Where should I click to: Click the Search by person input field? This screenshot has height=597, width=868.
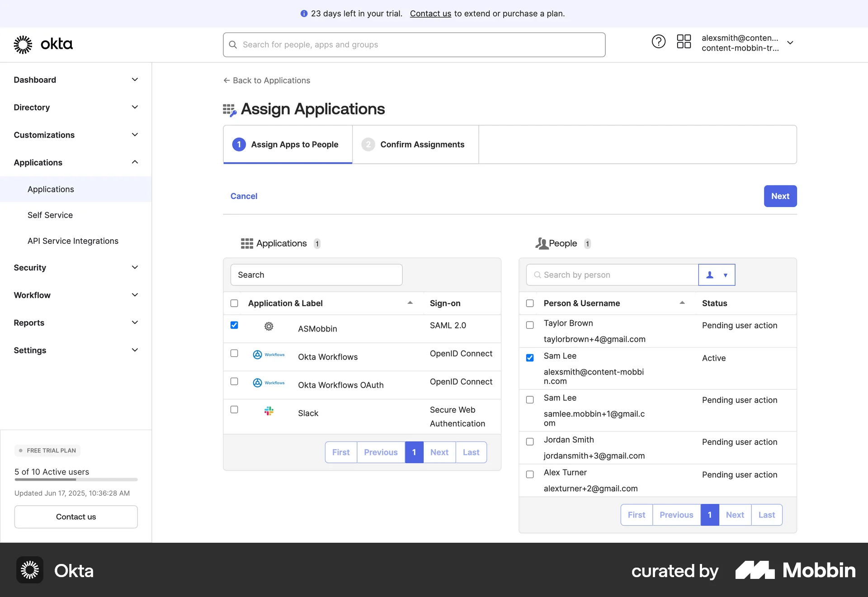(x=610, y=275)
